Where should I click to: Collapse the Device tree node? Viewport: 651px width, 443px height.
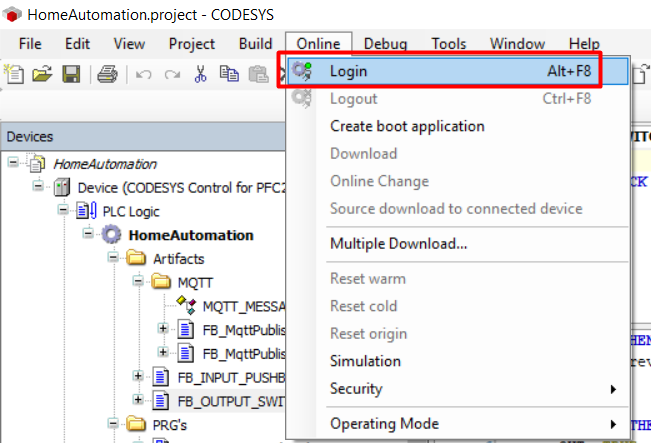38,186
